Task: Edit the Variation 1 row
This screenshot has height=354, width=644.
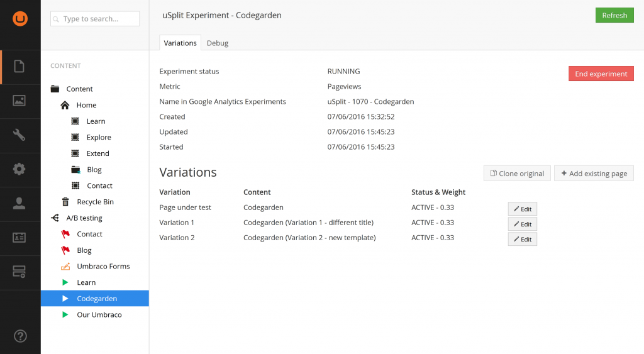Action: (x=522, y=224)
